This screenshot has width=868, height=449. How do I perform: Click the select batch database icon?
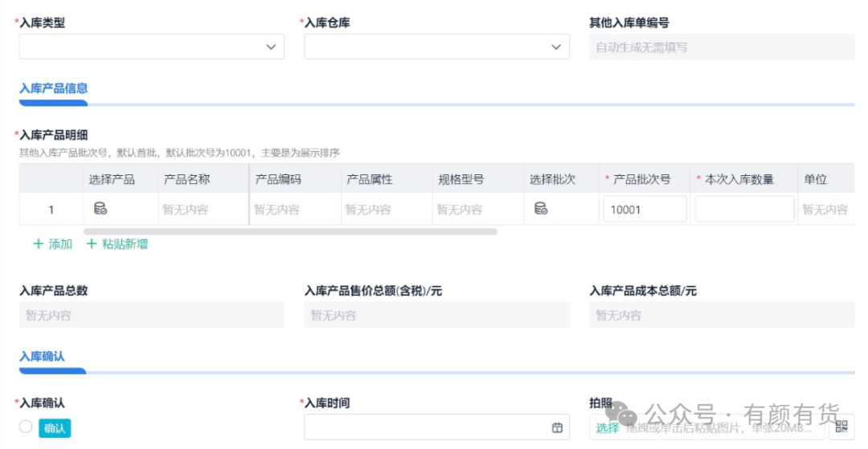(x=541, y=209)
